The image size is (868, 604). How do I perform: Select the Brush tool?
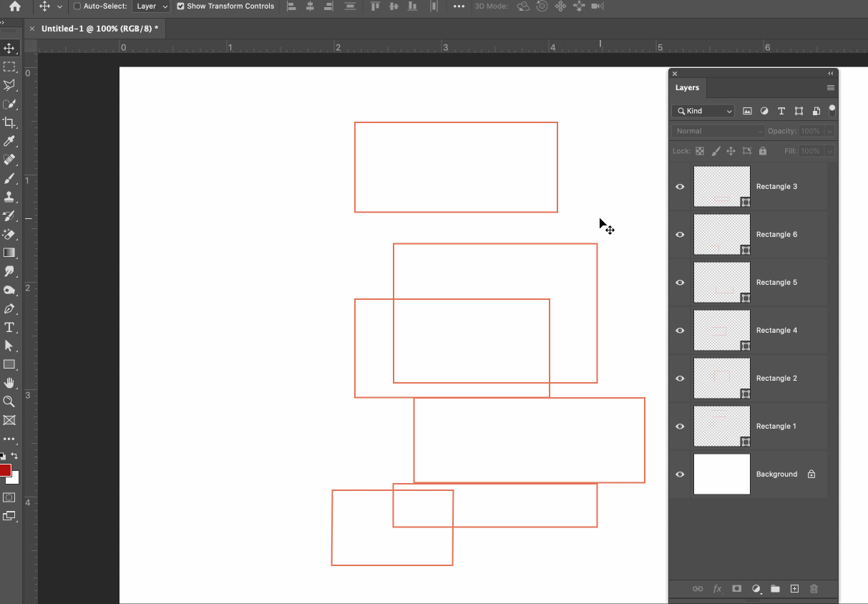click(9, 178)
